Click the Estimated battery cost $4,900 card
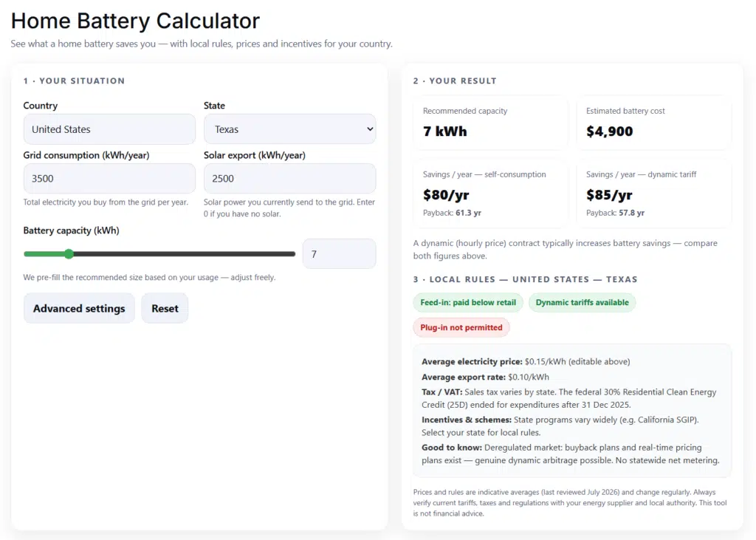Viewport: 756px width, 540px height. coord(654,123)
